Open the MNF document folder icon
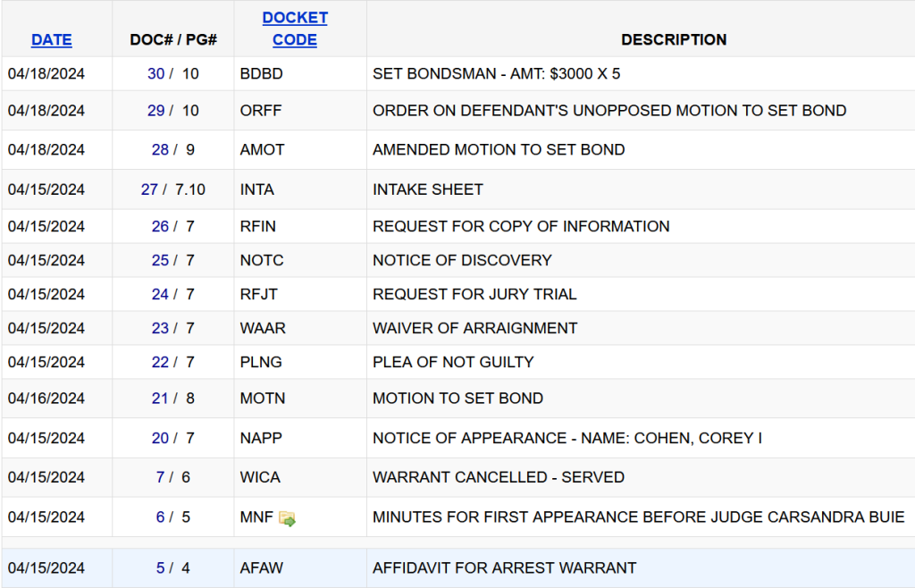 coord(287,518)
